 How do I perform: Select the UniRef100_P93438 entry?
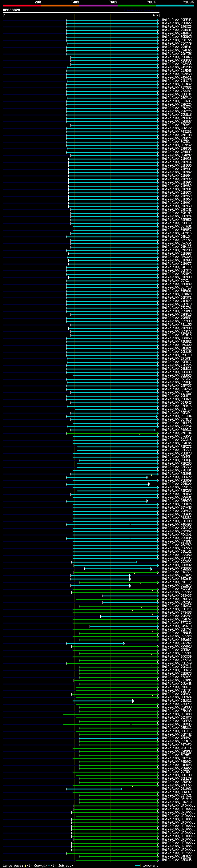point(177,64)
